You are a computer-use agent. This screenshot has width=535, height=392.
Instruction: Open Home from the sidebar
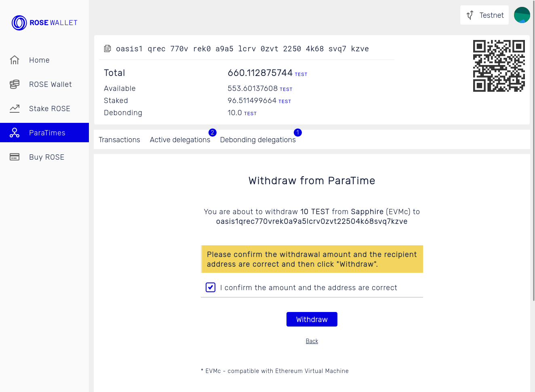(x=39, y=60)
